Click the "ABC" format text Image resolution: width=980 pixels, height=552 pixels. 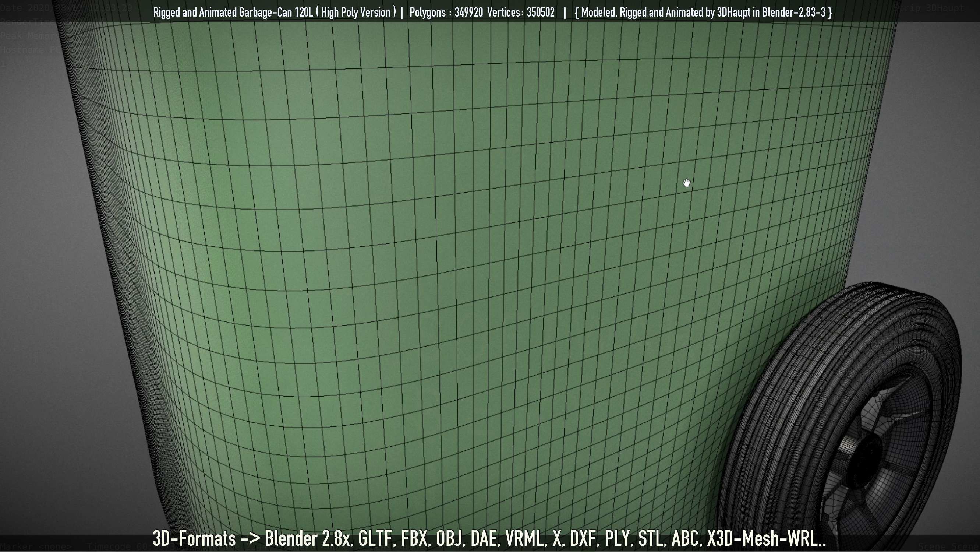pos(686,538)
